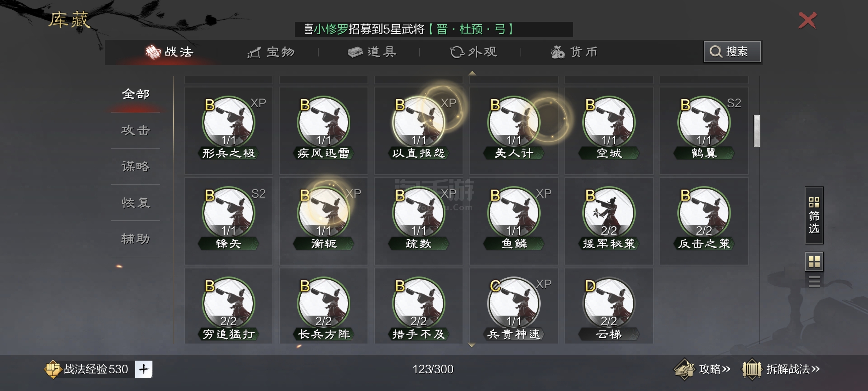
Task: Switch to grid view layout
Action: [814, 262]
